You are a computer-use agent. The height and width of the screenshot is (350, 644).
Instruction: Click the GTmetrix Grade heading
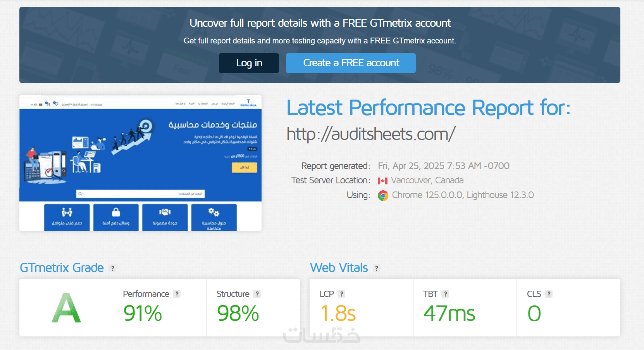pyautogui.click(x=62, y=268)
